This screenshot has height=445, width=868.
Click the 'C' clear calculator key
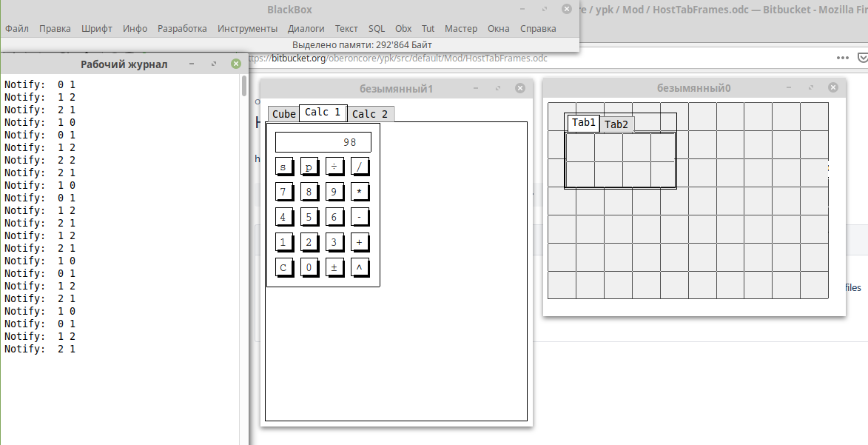283,267
